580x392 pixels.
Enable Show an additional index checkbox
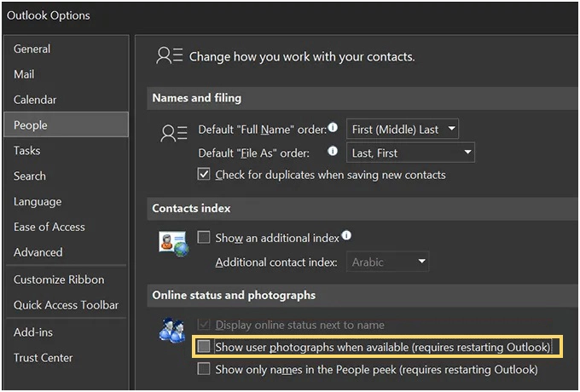204,237
